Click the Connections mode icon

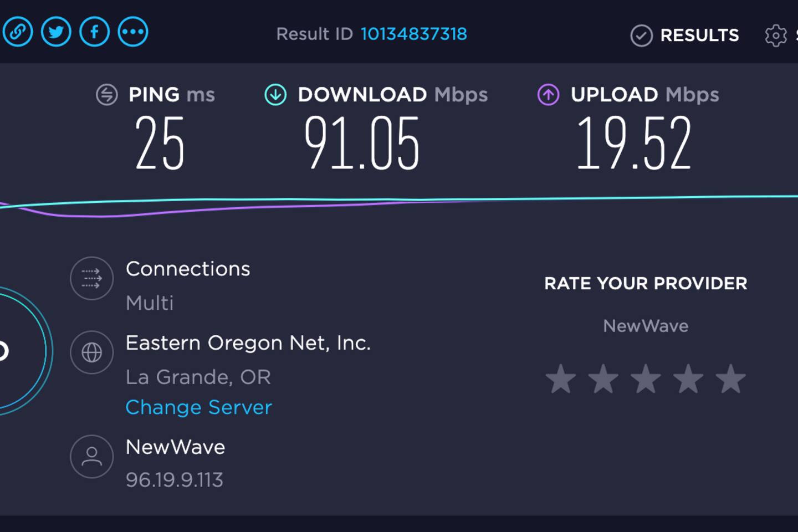click(91, 278)
